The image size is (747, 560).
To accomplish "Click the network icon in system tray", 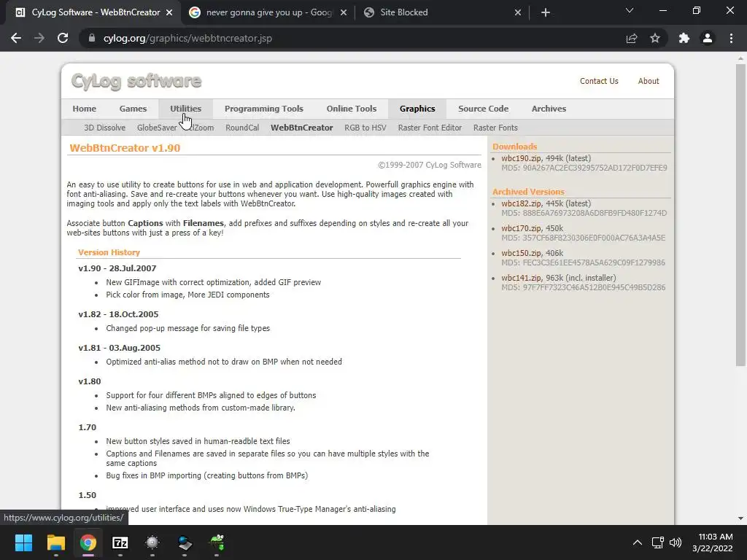I will (x=658, y=542).
